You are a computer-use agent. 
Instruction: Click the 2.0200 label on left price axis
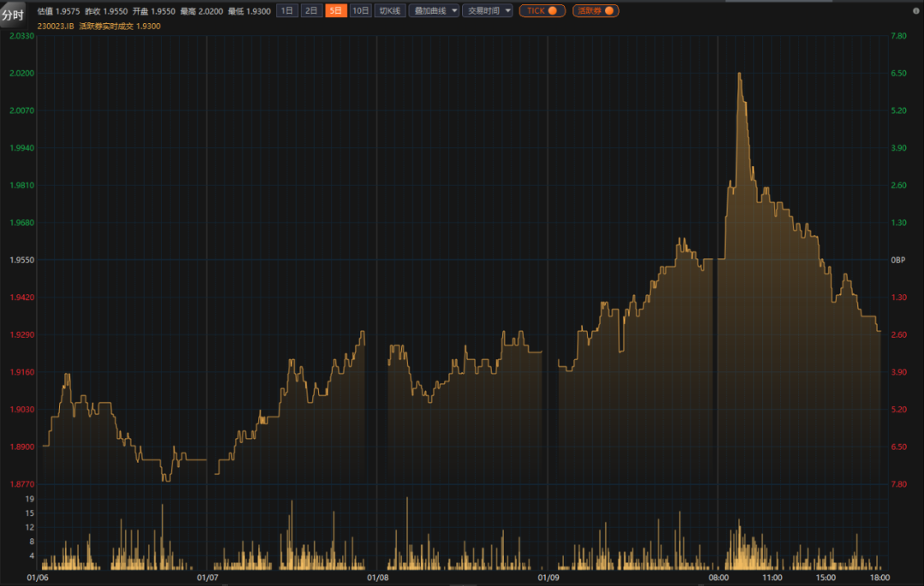point(21,74)
